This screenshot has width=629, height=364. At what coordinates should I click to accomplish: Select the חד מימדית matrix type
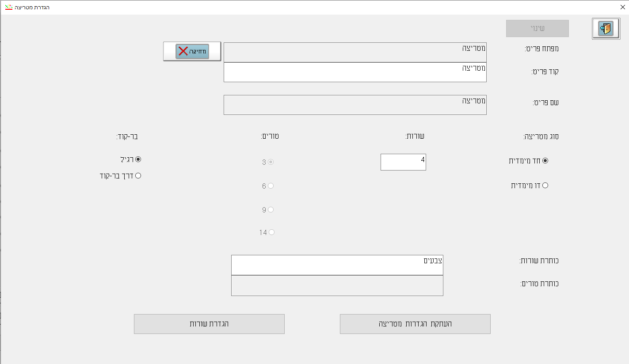(545, 161)
